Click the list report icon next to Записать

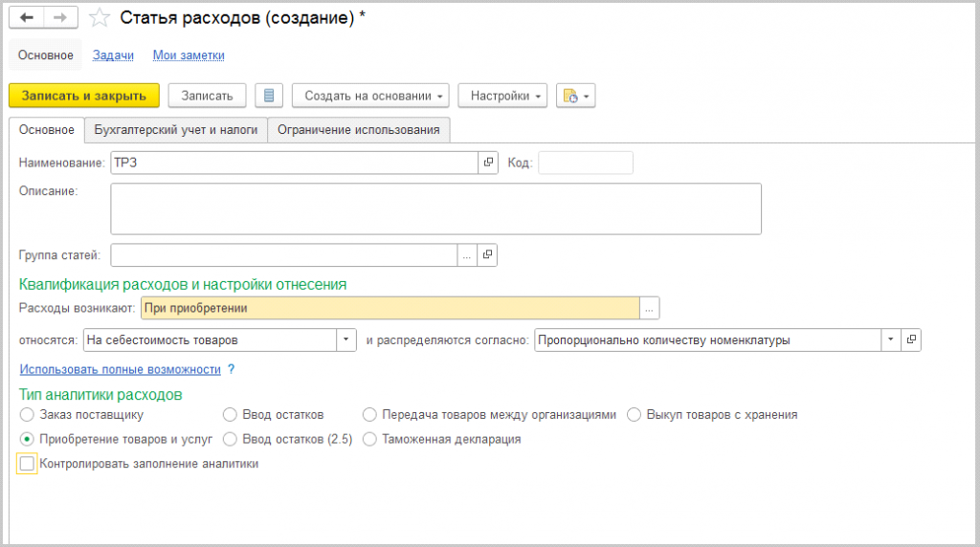[269, 96]
